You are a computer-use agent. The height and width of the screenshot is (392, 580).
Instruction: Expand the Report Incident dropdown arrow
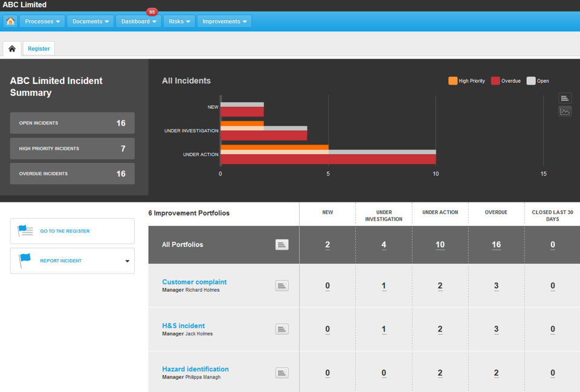(127, 260)
